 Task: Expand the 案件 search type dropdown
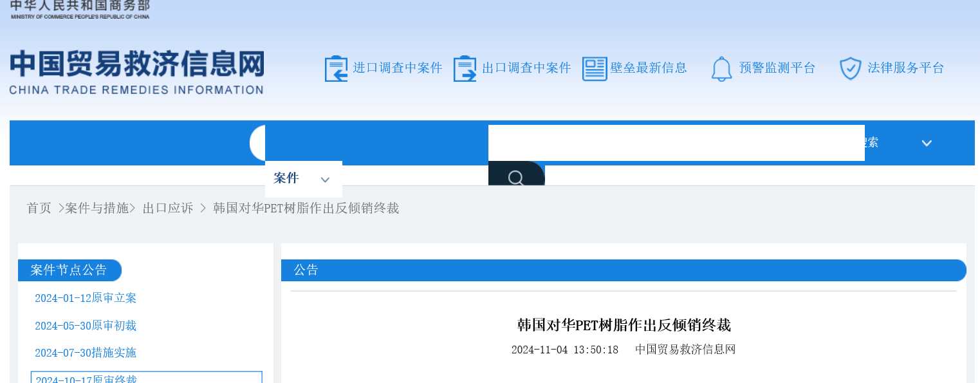click(304, 179)
